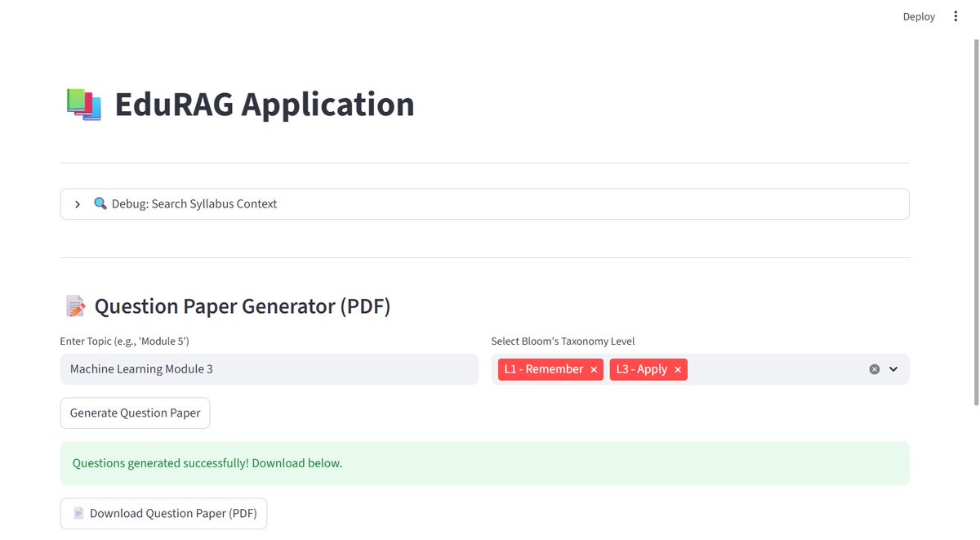The height and width of the screenshot is (540, 980).
Task: Focus the Enter Topic input field
Action: (269, 369)
